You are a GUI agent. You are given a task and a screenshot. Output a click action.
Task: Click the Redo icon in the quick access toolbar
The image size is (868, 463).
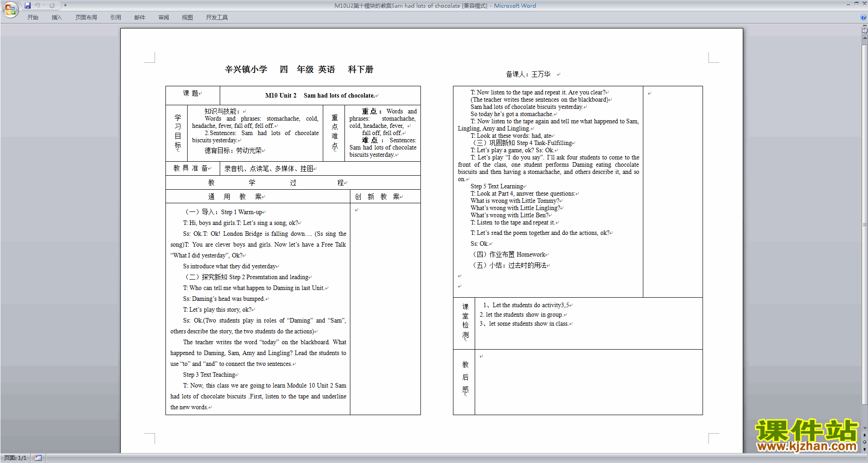pyautogui.click(x=52, y=5)
